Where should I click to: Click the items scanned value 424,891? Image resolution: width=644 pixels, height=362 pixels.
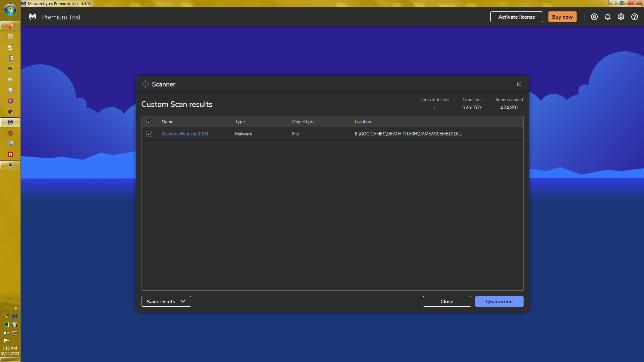coord(509,108)
